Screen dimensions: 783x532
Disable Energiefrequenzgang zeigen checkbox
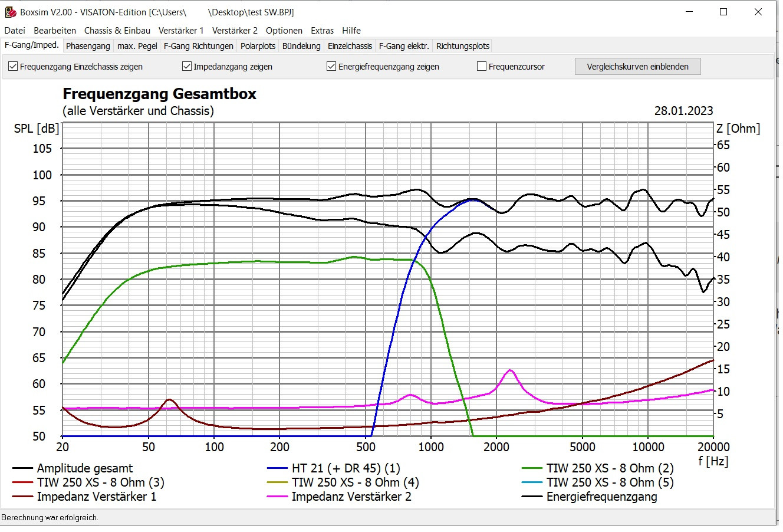(x=331, y=67)
